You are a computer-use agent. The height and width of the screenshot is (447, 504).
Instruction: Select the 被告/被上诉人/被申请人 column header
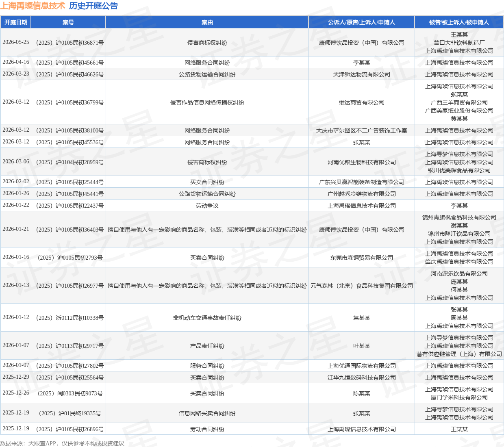459,22
